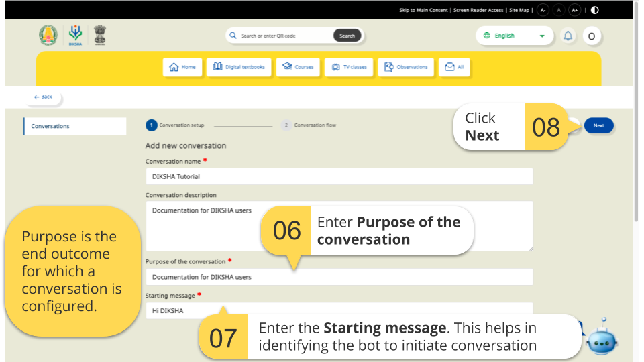The height and width of the screenshot is (362, 644).
Task: Open the Digital textbooks tab
Action: [x=239, y=67]
